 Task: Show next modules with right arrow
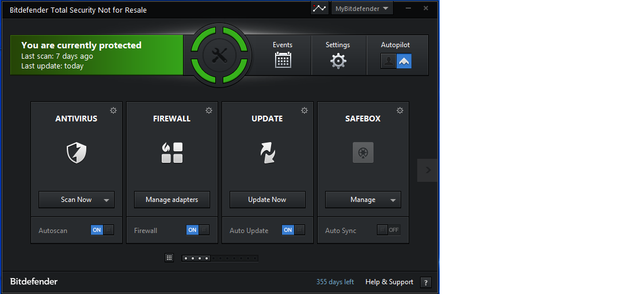[x=428, y=170]
